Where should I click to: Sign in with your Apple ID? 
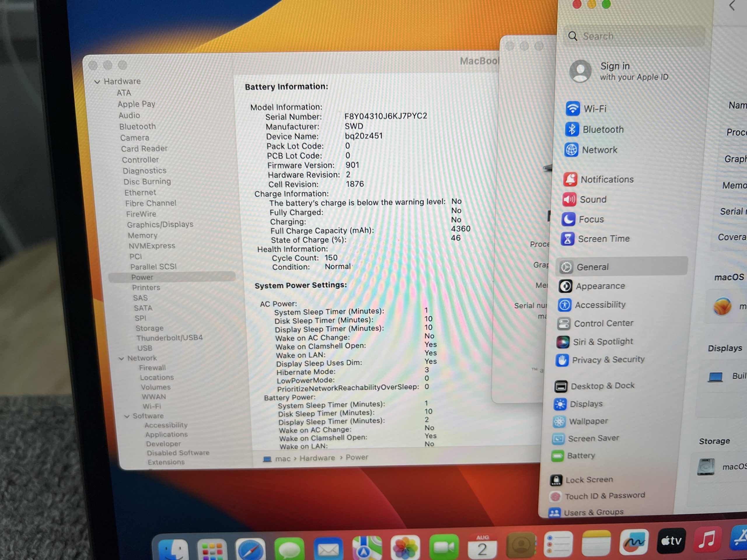tap(619, 71)
